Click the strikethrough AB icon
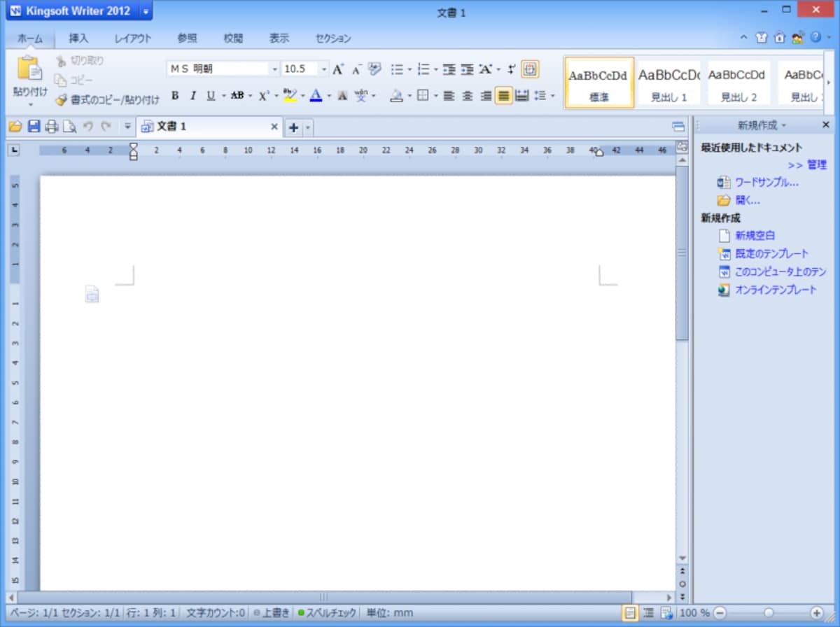840x627 pixels. [x=237, y=95]
